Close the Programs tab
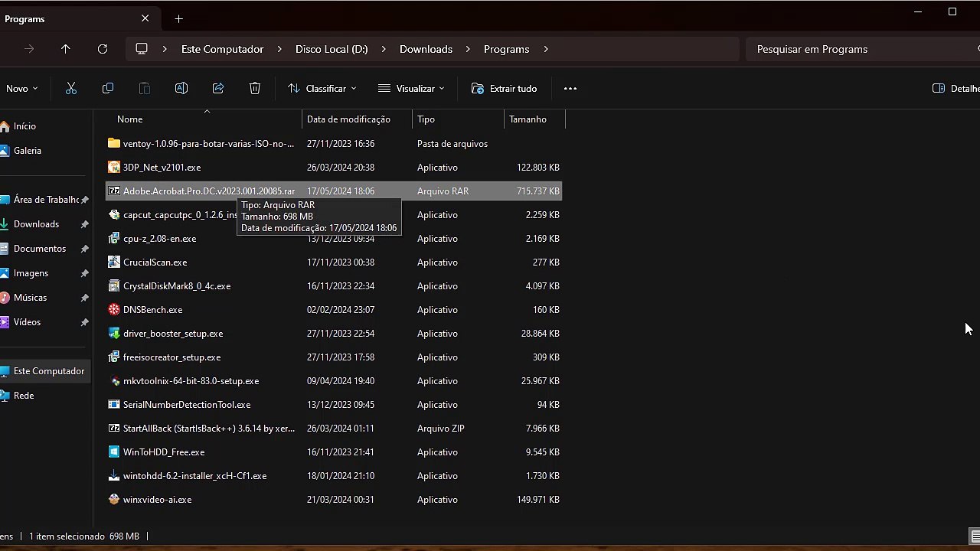980x551 pixels. [x=145, y=18]
